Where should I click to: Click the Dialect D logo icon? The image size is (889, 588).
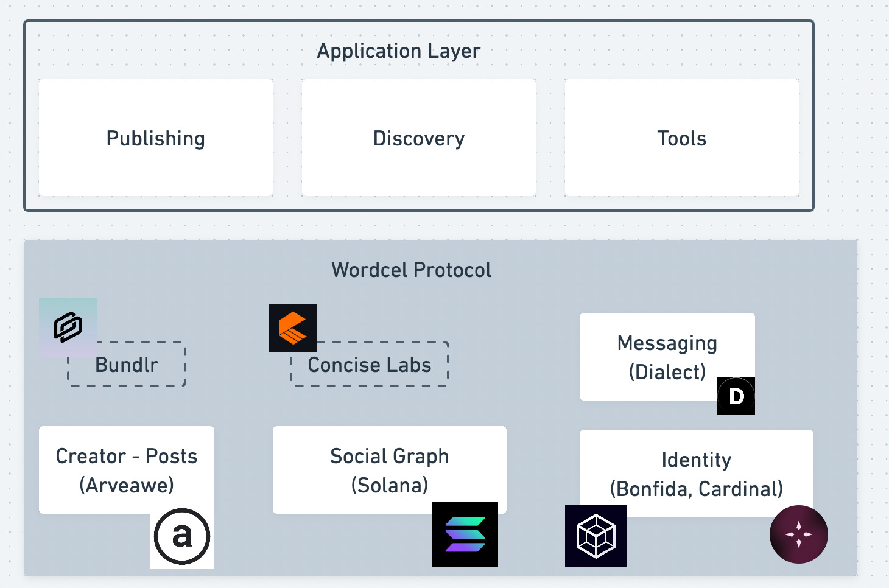click(x=736, y=396)
